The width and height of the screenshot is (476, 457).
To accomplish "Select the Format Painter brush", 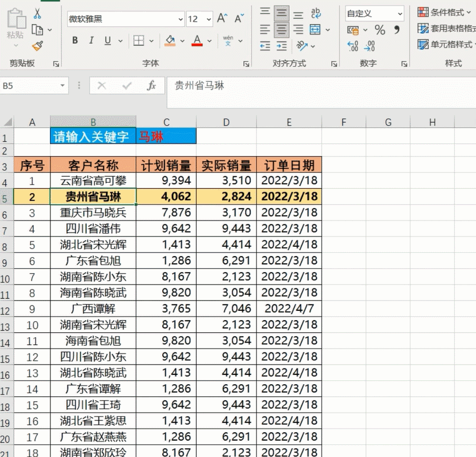I will pyautogui.click(x=38, y=46).
